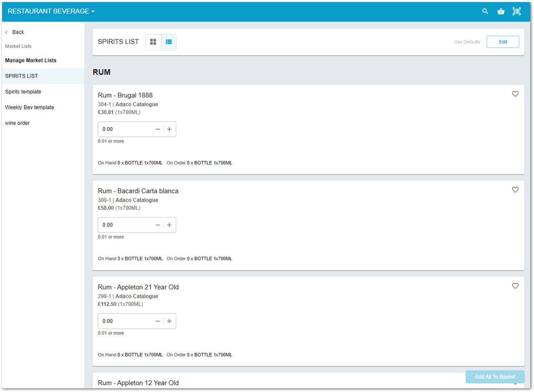Select the barcode scanner icon
534x392 pixels.
point(516,11)
